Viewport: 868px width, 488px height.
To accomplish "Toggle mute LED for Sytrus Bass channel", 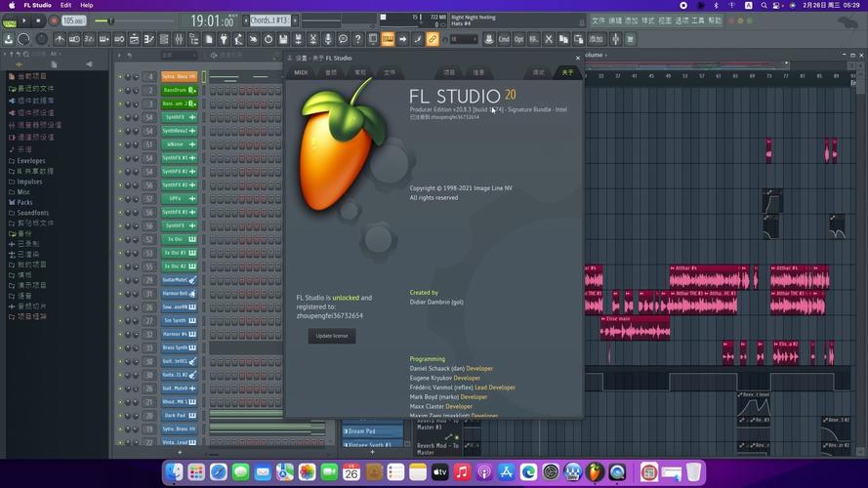I will coord(122,76).
